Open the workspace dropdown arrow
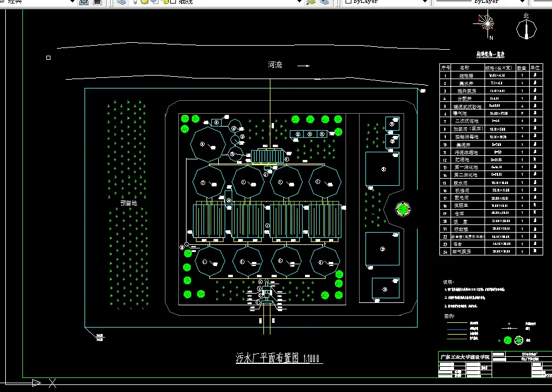Image resolution: width=552 pixels, height=392 pixels. [72, 2]
